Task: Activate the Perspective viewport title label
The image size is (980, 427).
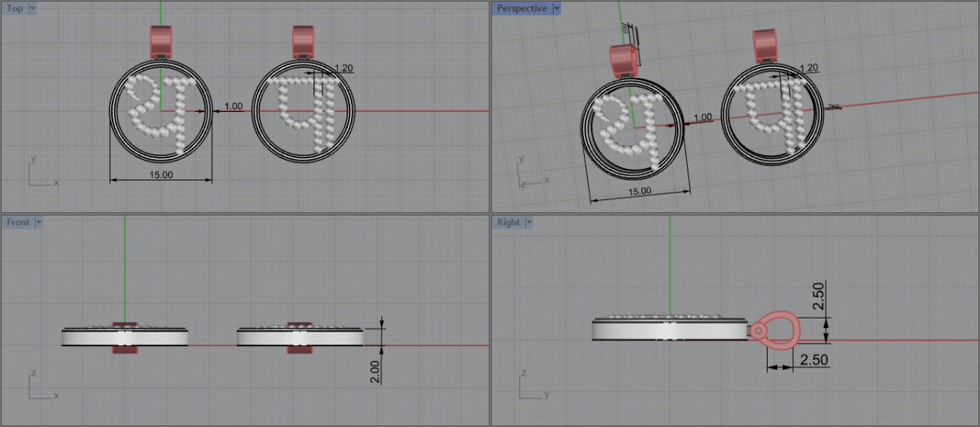Action: pos(522,8)
